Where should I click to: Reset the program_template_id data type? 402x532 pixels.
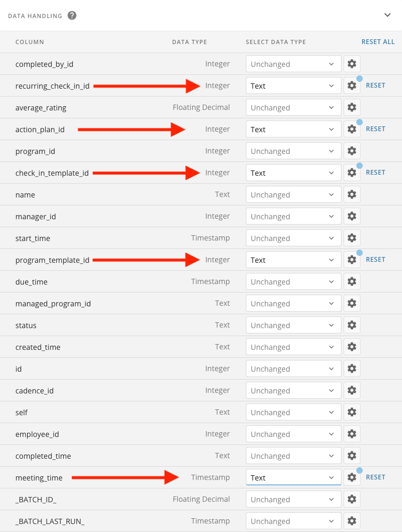point(375,260)
